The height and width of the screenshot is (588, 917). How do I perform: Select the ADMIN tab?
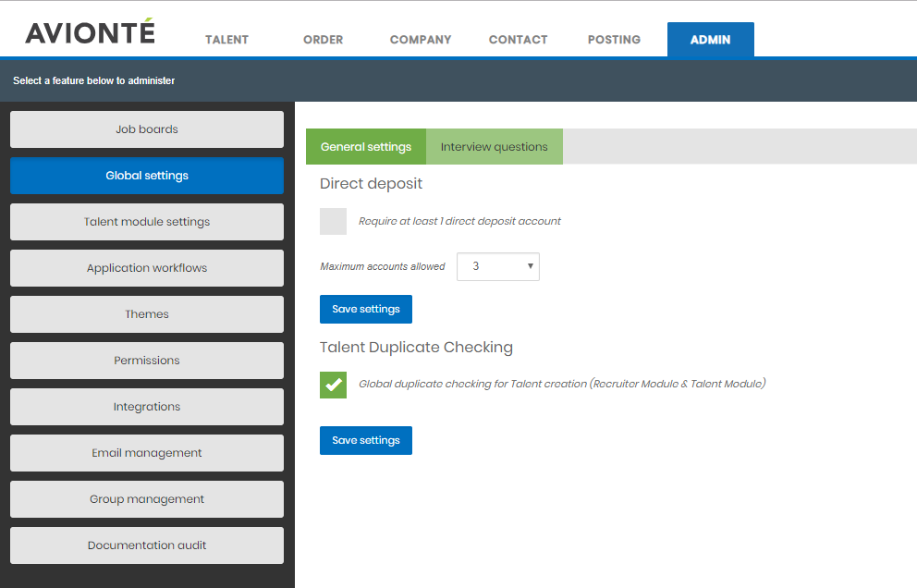click(x=711, y=39)
